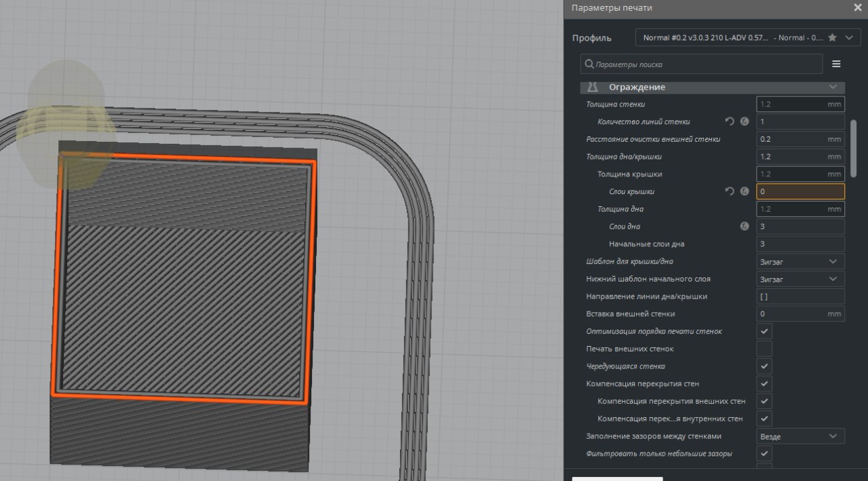Click the Ограждение section header title

tap(637, 88)
